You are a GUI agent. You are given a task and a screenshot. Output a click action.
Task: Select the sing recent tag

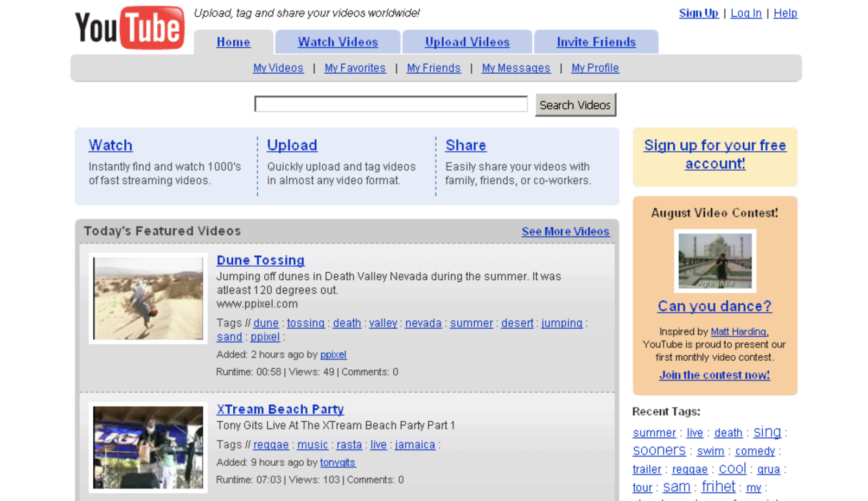pyautogui.click(x=767, y=432)
